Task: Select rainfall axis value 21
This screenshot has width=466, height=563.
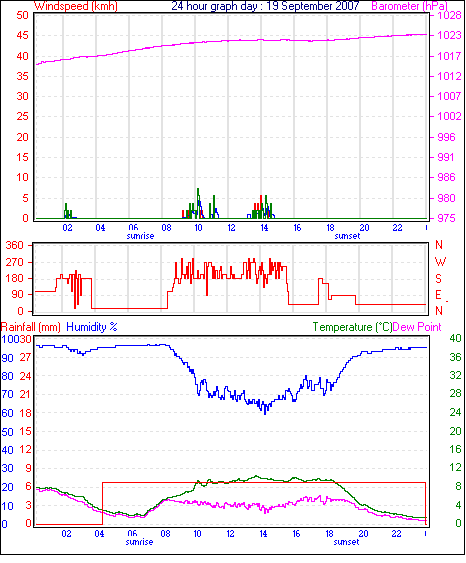Action: 25,395
